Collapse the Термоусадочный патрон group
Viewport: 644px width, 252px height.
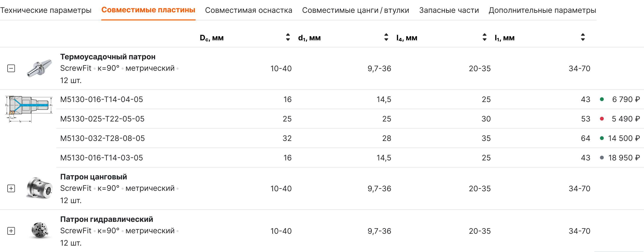pos(11,68)
